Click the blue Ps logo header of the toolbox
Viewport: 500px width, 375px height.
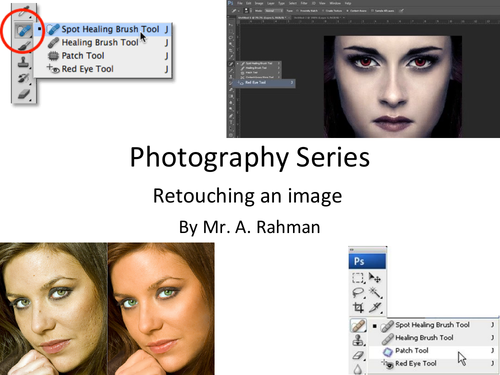tap(367, 261)
